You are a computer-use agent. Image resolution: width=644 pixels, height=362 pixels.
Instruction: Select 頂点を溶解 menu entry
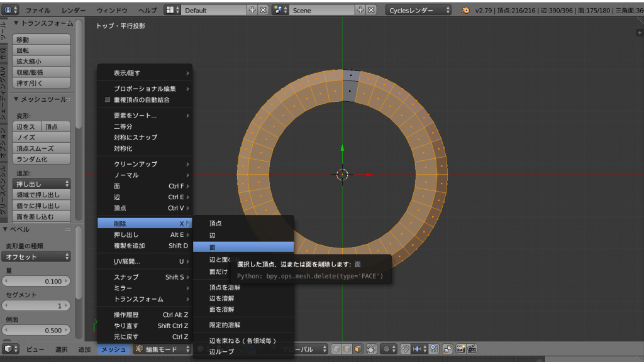(225, 287)
